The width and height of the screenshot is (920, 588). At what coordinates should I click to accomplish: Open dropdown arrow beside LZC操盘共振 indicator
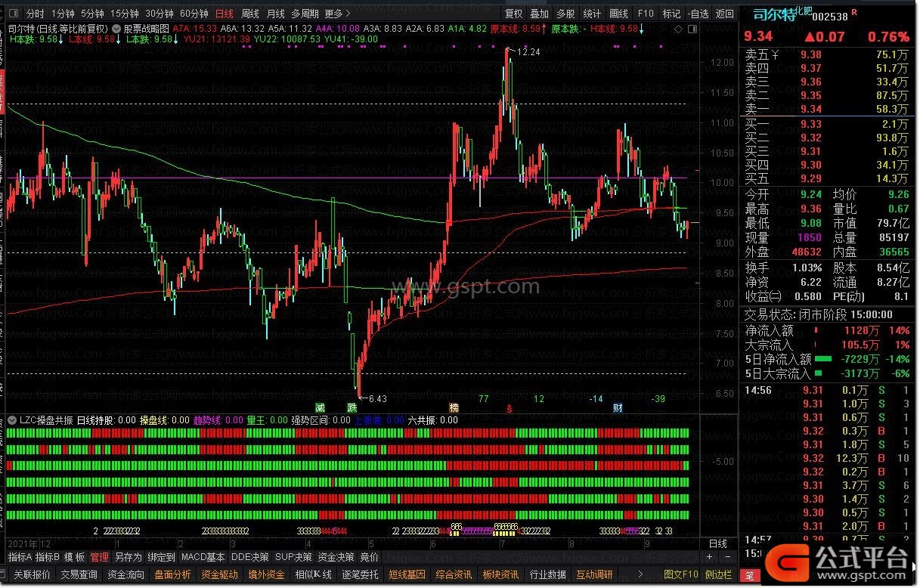[x=14, y=419]
